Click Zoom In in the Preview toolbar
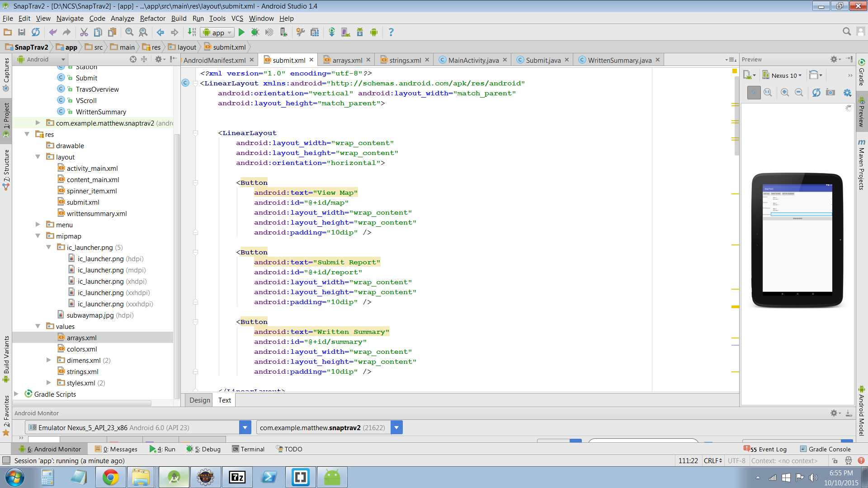This screenshot has width=868, height=488. point(785,93)
